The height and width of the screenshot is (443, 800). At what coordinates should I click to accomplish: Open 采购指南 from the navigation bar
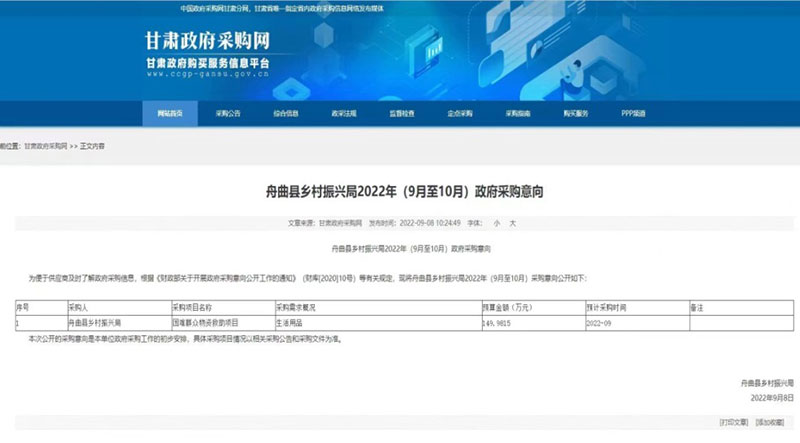[518, 114]
